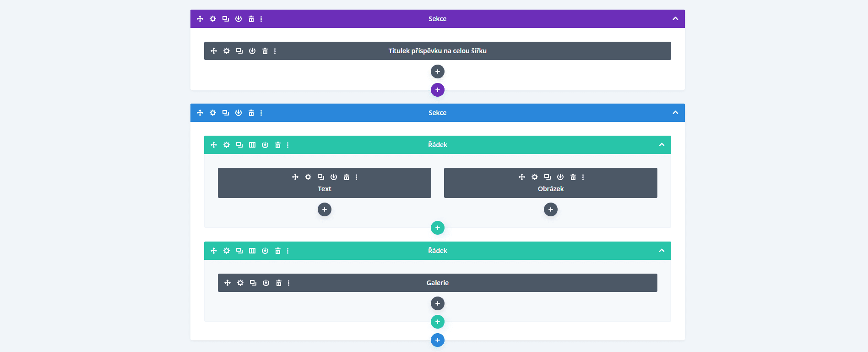The image size is (868, 352).
Task: Add row with lowest green plus button
Action: tap(438, 322)
